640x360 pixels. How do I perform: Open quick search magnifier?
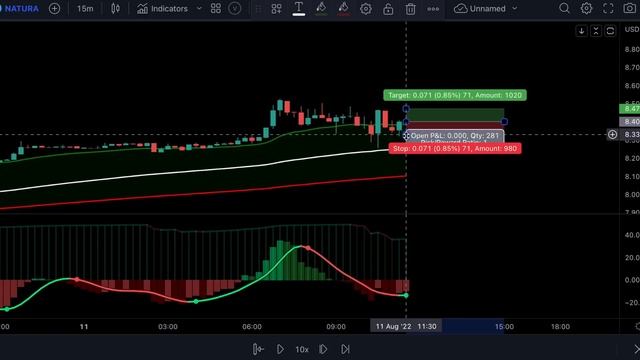click(x=564, y=9)
